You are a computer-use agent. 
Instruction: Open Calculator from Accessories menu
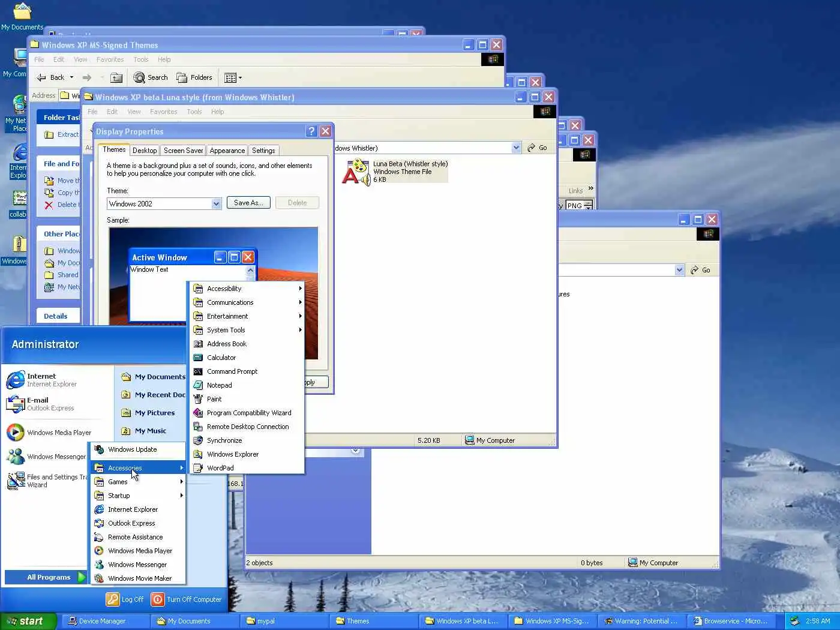(x=247, y=358)
